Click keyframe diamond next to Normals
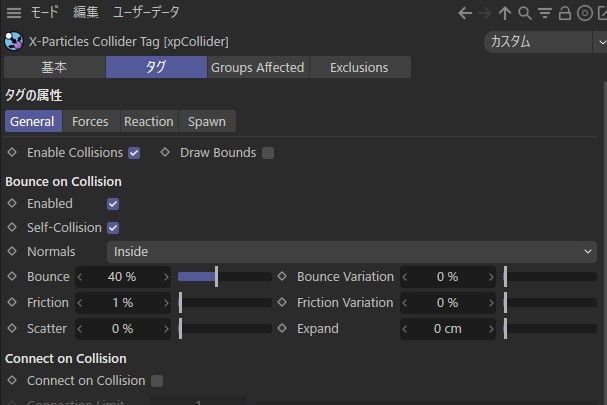 coord(12,251)
